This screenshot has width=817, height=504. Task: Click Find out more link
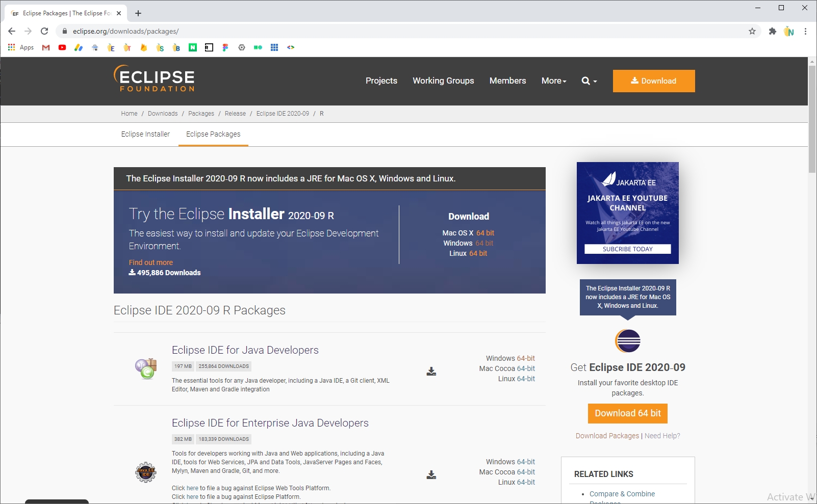pos(151,262)
